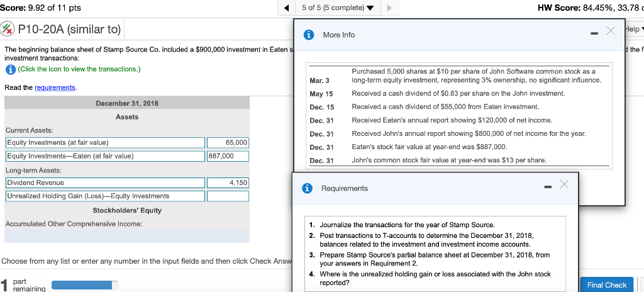This screenshot has height=292, width=644.
Task: Click the 'Mar. 3' transaction date
Action: pos(319,80)
